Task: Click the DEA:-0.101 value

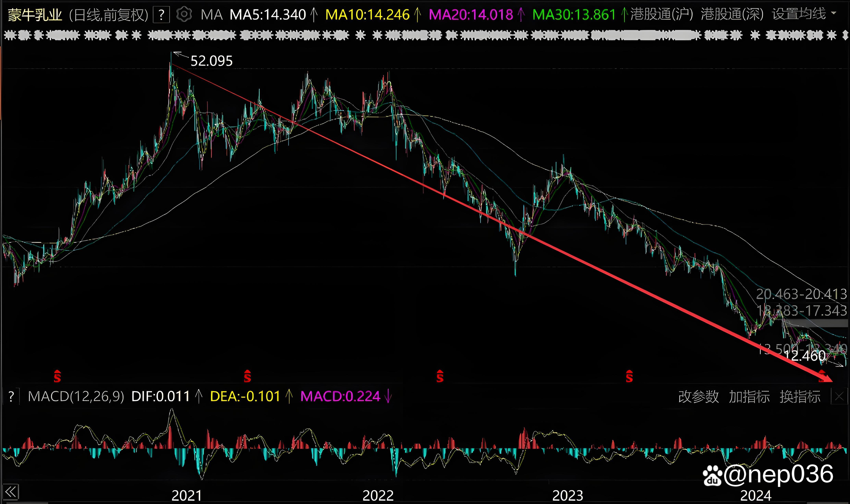Action: point(245,397)
